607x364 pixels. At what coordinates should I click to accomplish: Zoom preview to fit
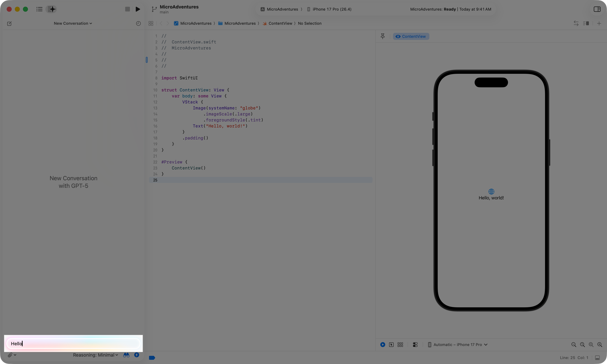coord(591,345)
